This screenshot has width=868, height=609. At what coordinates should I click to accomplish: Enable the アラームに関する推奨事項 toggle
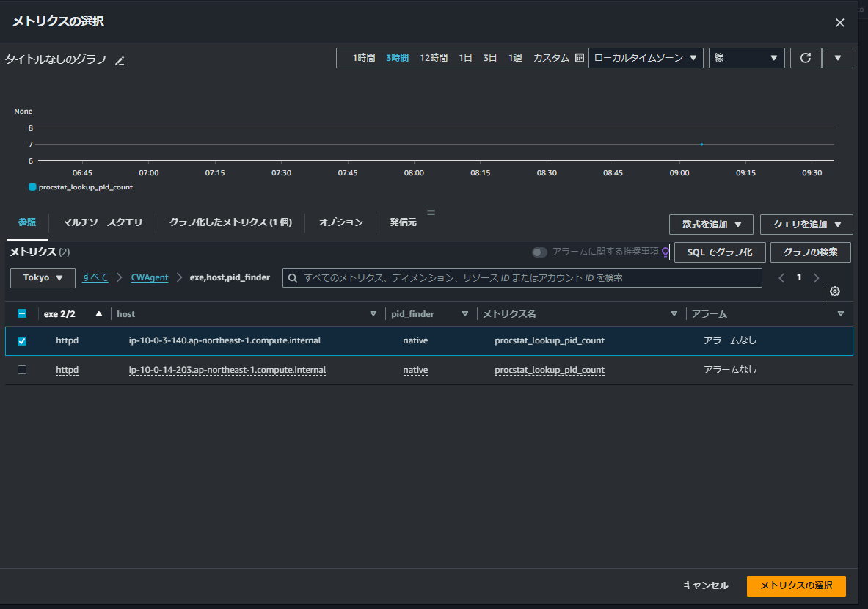click(540, 252)
